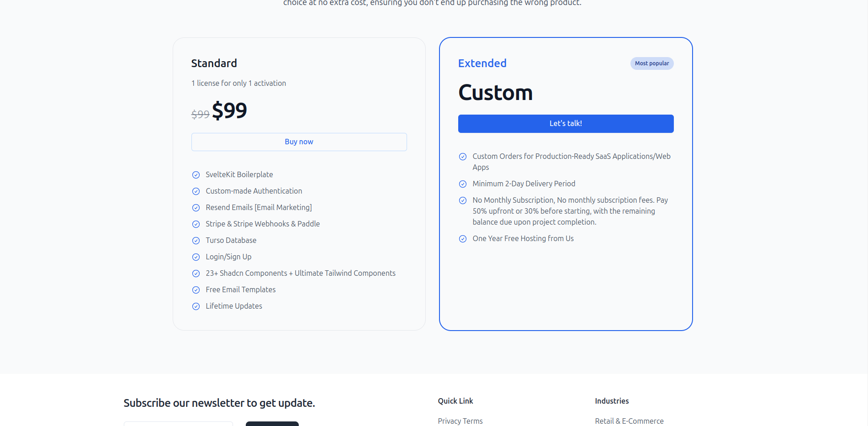This screenshot has width=868, height=426.
Task: Click the Most popular badge
Action: click(x=652, y=63)
